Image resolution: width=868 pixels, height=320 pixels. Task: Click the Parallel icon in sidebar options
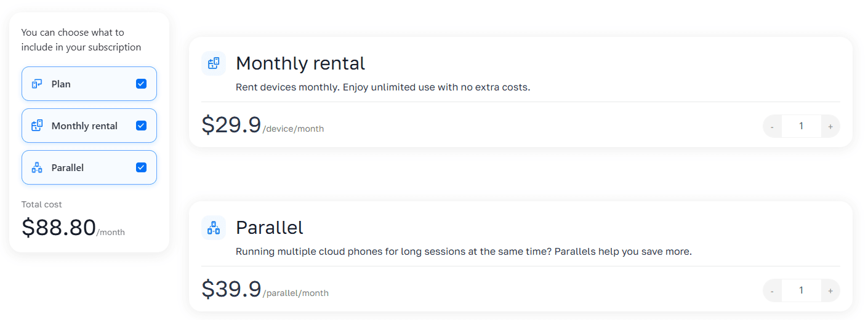(x=37, y=167)
